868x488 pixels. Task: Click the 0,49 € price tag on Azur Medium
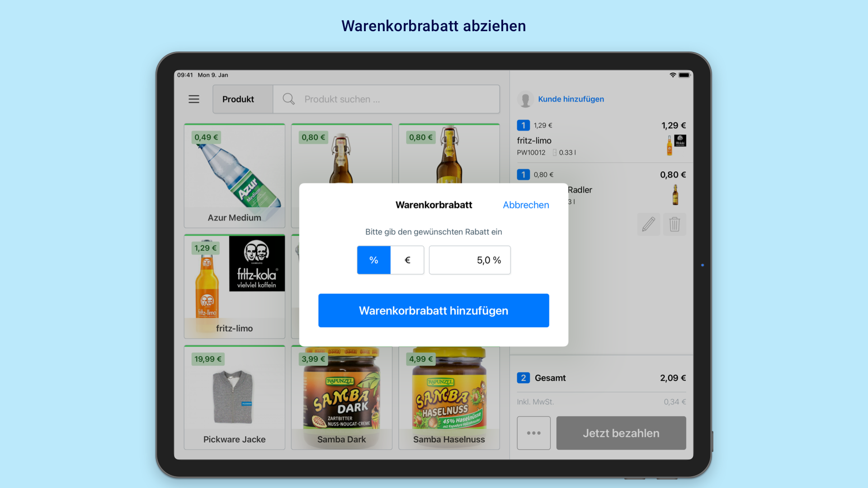click(206, 137)
